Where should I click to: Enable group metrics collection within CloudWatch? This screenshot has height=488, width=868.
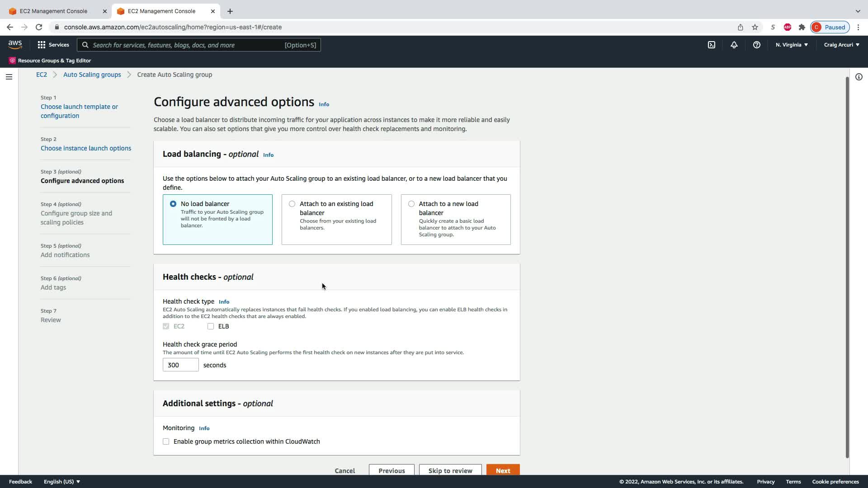[166, 441]
